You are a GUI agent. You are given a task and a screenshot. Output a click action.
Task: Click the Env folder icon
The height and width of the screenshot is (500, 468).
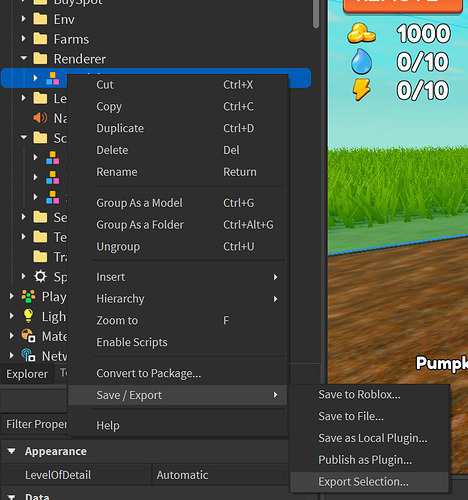pos(40,19)
